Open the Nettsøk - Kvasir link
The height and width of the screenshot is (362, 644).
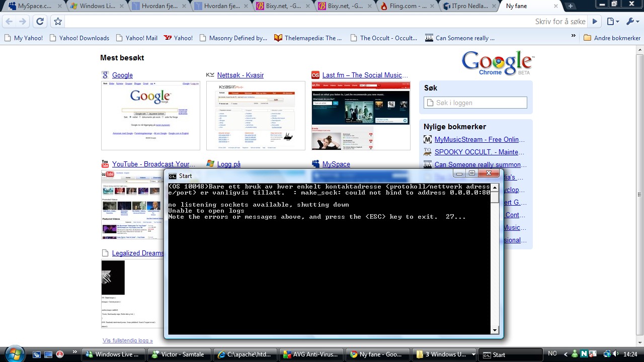click(240, 75)
